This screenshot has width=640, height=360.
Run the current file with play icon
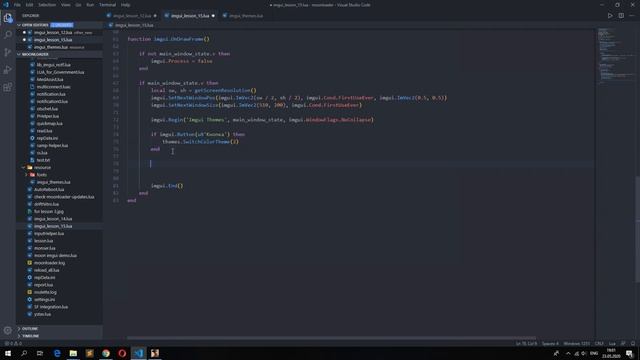(x=610, y=16)
